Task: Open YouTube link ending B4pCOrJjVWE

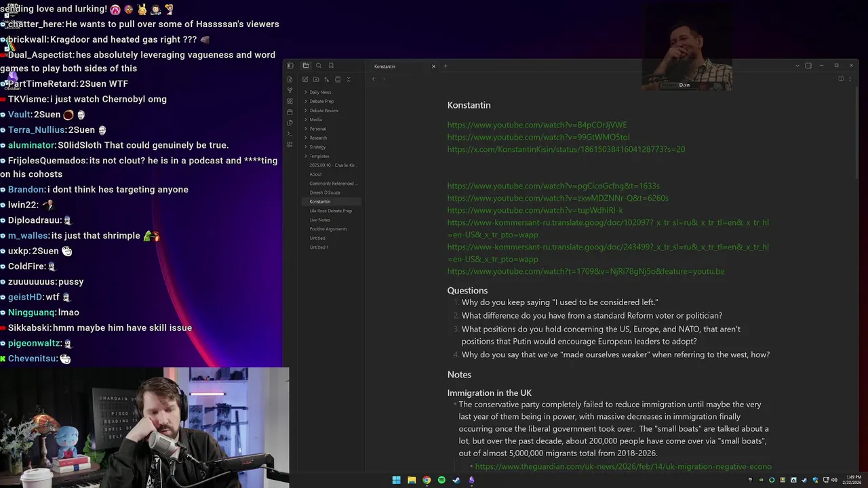Action: (537, 125)
